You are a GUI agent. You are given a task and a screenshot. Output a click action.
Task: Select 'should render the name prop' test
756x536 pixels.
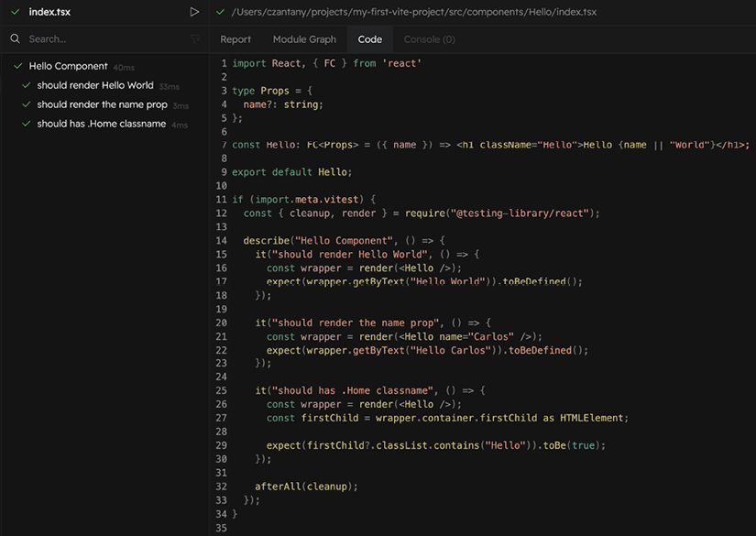[x=102, y=104]
